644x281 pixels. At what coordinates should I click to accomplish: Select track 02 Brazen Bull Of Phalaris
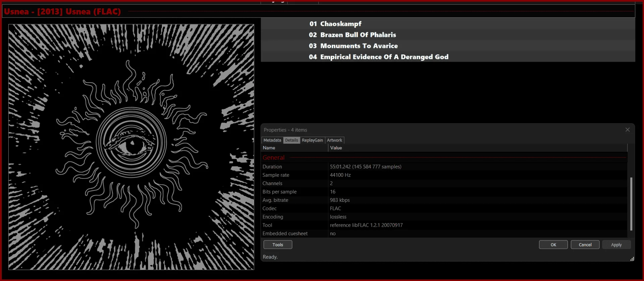448,35
